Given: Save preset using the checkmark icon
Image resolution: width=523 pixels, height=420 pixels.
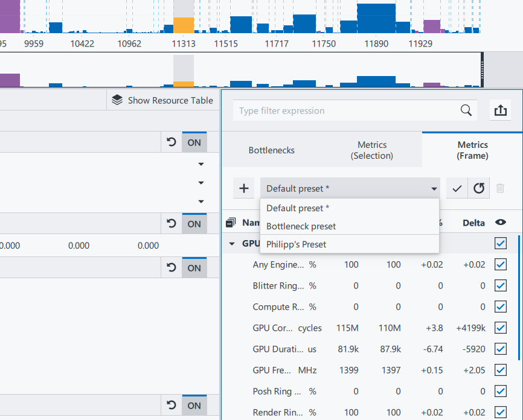Looking at the screenshot, I should tap(457, 188).
